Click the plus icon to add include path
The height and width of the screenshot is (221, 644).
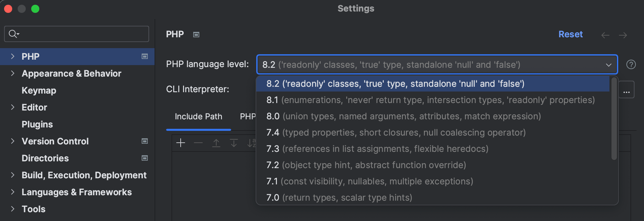click(181, 143)
